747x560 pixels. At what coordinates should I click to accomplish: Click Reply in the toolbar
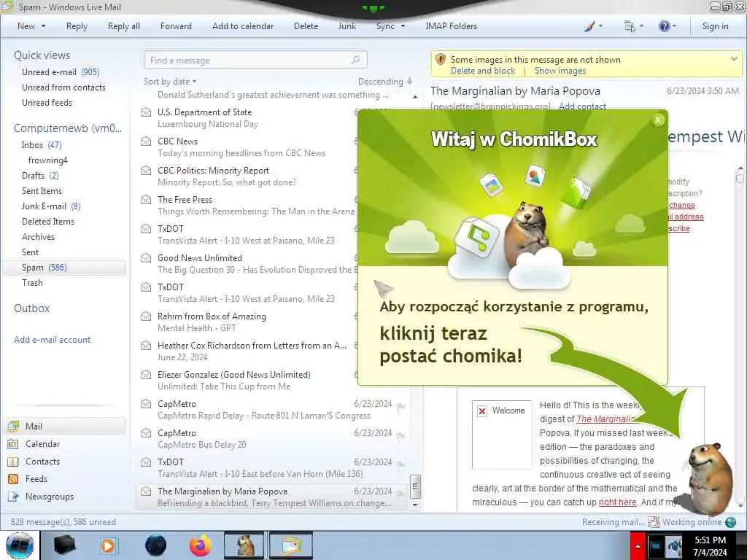tap(77, 26)
